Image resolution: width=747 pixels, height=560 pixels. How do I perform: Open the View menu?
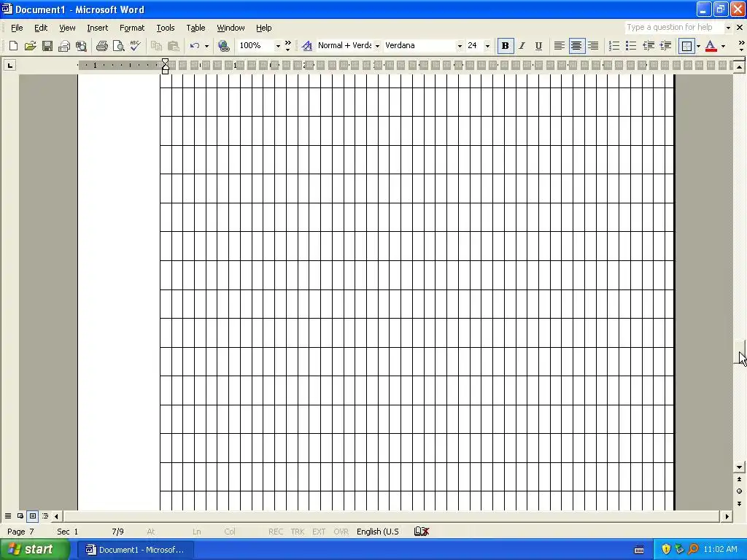(67, 28)
